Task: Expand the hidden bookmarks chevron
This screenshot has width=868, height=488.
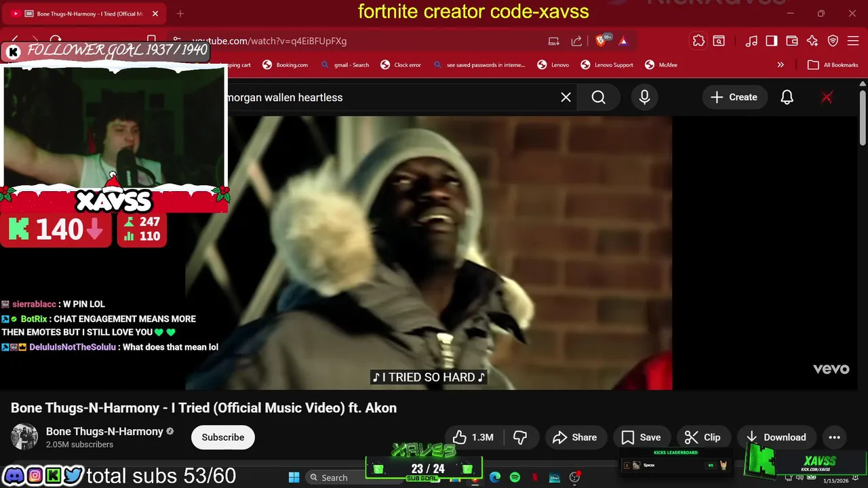Action: click(x=781, y=65)
